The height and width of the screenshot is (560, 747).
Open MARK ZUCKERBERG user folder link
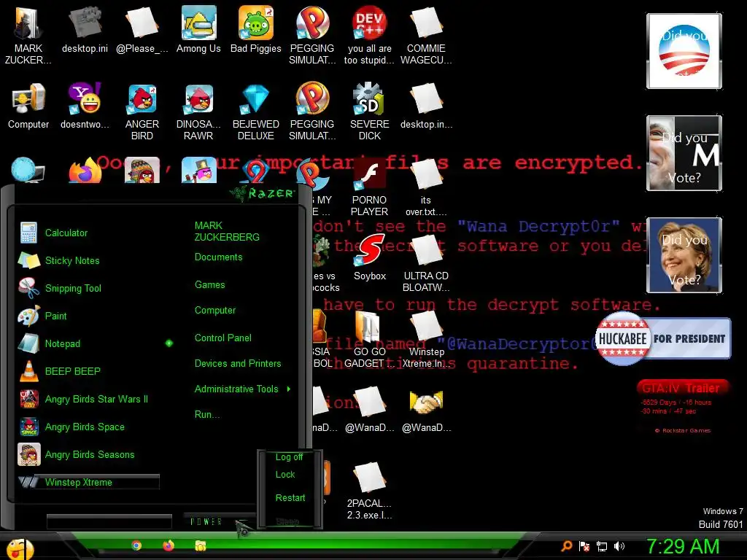[x=227, y=231]
